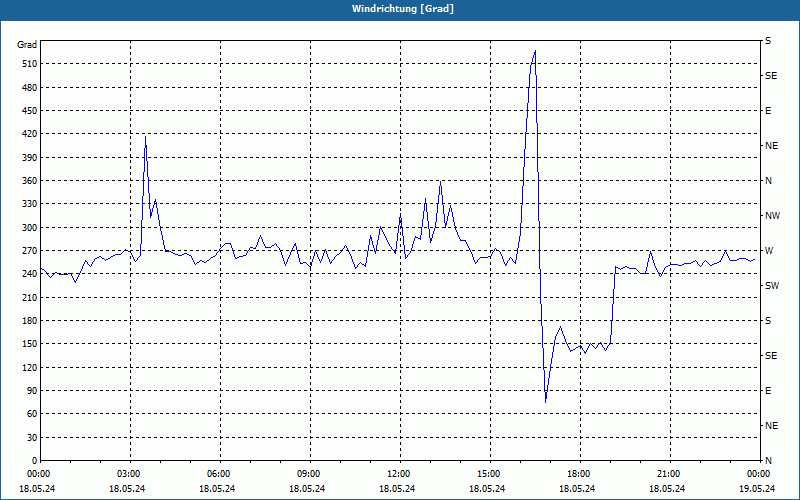Click the "N" compass label at 360 level
Image resolution: width=800 pixels, height=500 pixels.
(x=768, y=181)
